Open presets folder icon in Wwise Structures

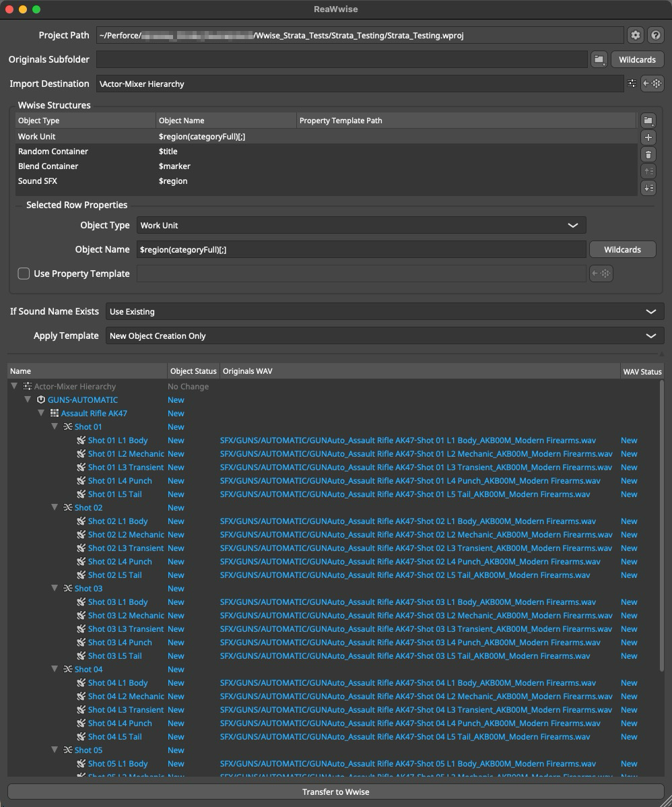648,121
